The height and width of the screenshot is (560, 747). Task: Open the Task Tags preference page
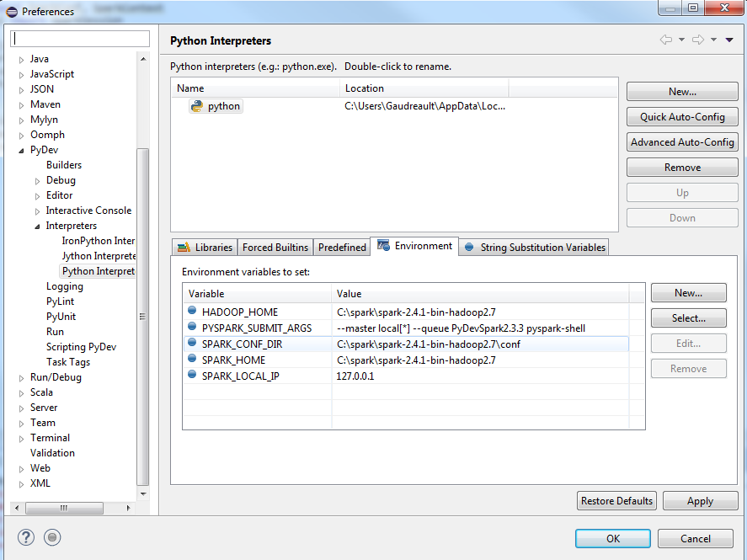coord(68,362)
